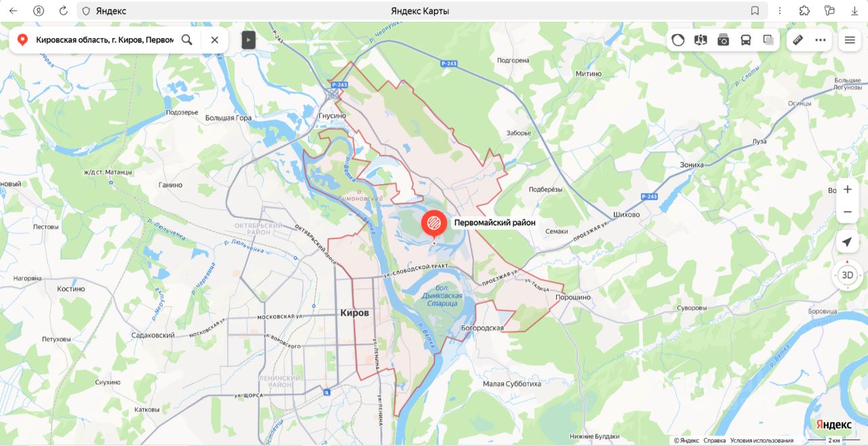
Task: Zoom out with the minus button
Action: coord(847,212)
